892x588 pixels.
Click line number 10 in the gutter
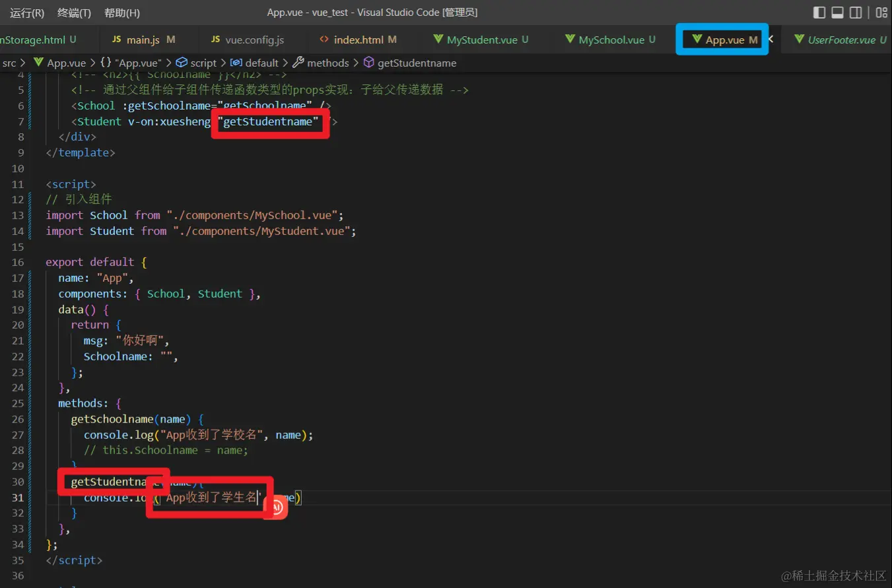(x=18, y=168)
